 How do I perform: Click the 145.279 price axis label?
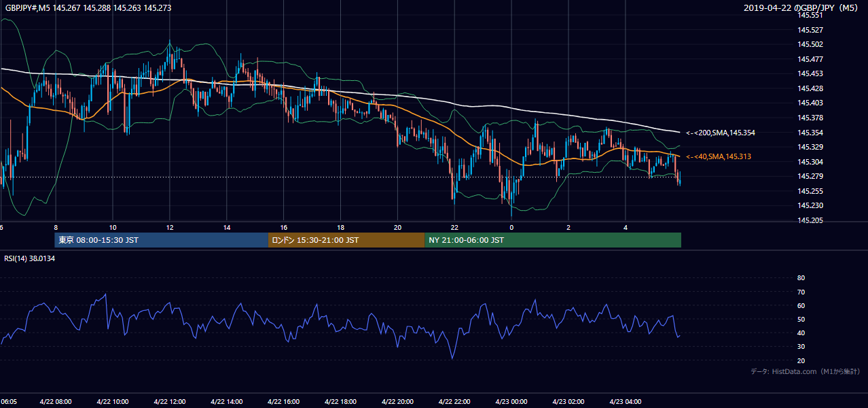pyautogui.click(x=810, y=176)
